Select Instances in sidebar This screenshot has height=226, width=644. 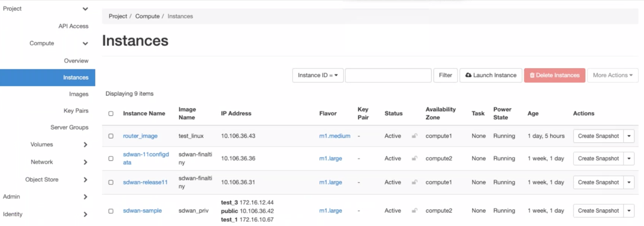pyautogui.click(x=47, y=77)
